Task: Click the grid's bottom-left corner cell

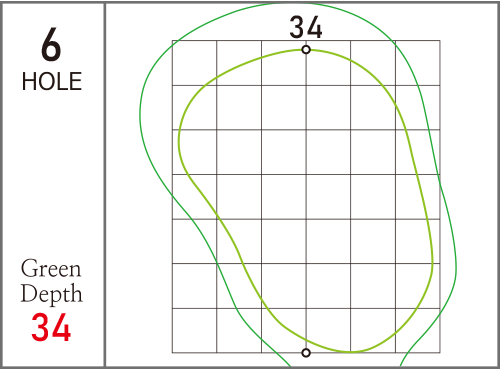Action: (x=194, y=330)
